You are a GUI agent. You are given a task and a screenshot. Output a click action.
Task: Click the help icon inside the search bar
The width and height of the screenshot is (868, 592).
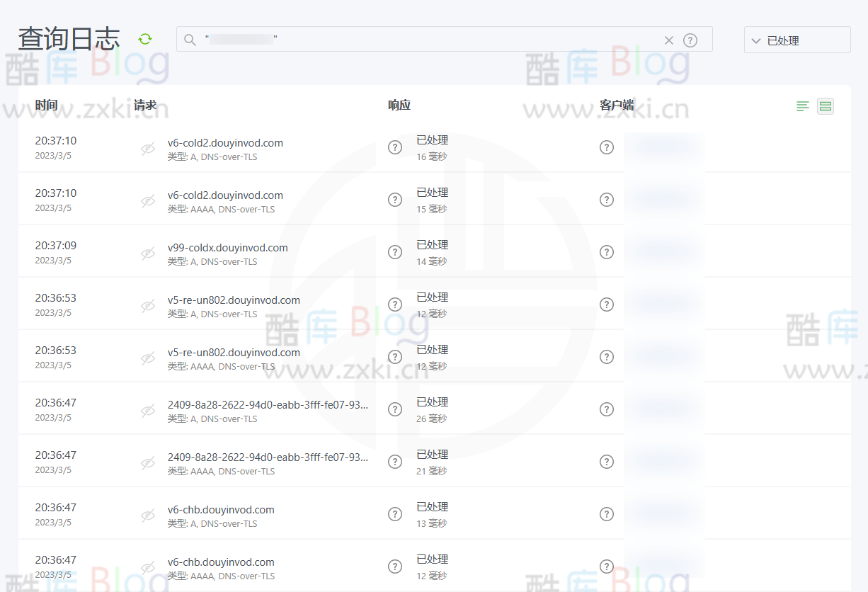tap(690, 40)
